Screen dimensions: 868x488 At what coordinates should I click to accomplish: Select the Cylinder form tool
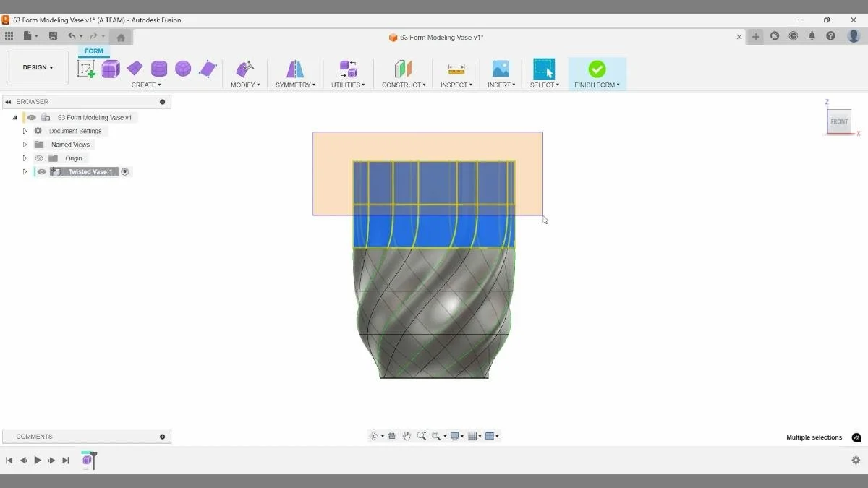click(159, 69)
